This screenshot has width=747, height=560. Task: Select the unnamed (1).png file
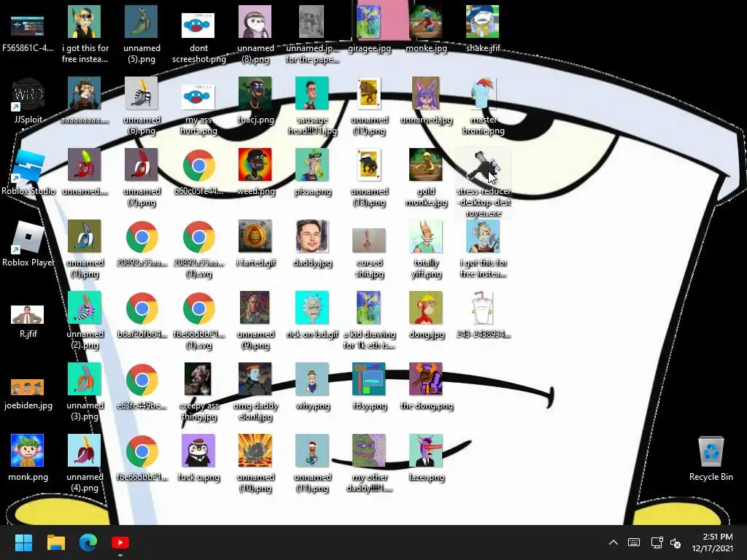point(85,249)
